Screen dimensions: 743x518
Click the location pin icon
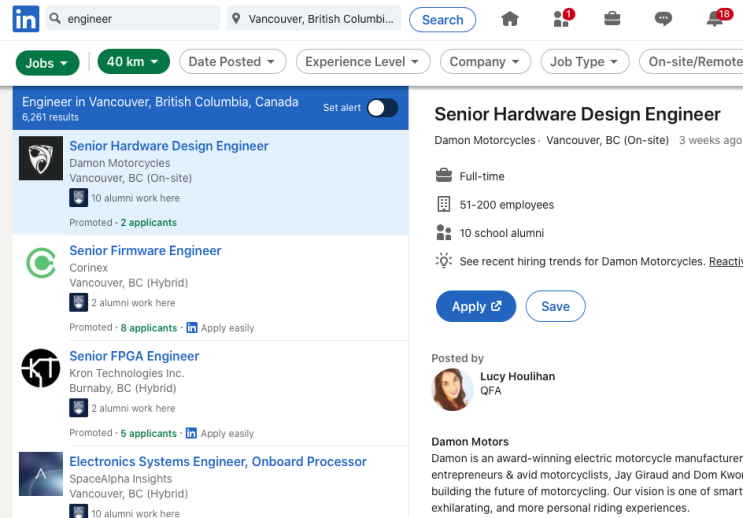click(x=236, y=18)
